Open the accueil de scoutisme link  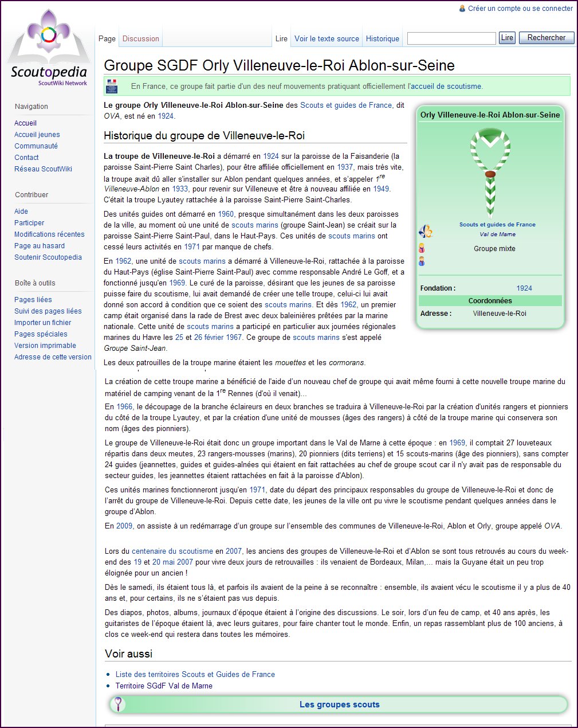[446, 87]
